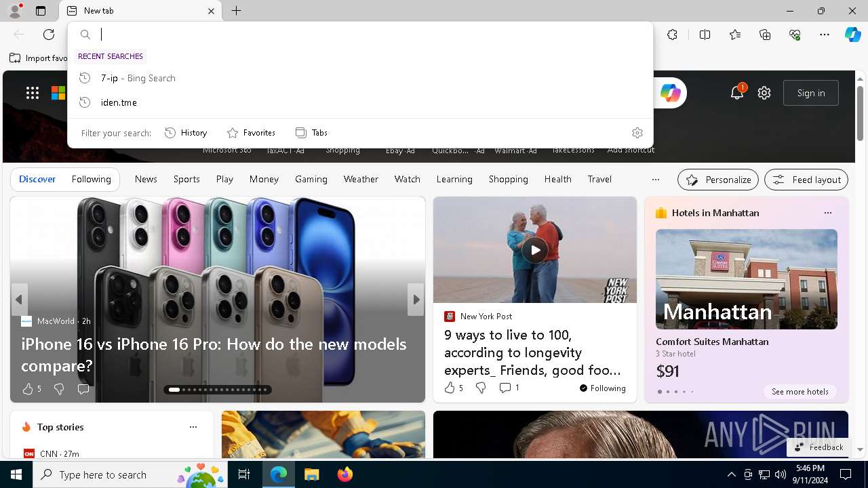This screenshot has width=868, height=488.
Task: Open address bar search settings gear
Action: pos(637,133)
